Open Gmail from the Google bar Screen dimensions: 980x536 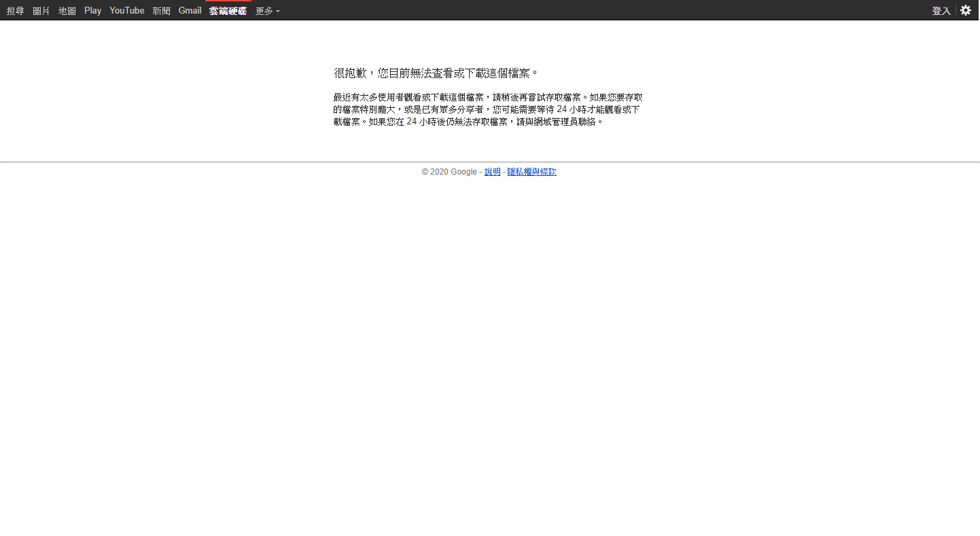pos(190,10)
